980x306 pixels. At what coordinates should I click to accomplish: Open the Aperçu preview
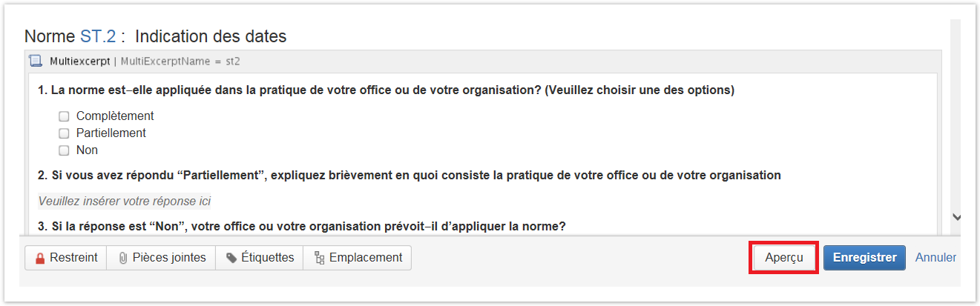click(x=784, y=258)
